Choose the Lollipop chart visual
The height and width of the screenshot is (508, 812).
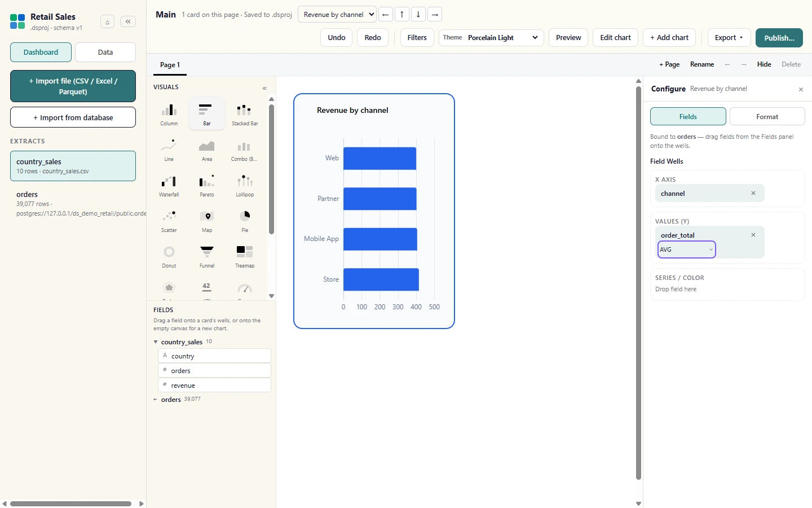[245, 185]
